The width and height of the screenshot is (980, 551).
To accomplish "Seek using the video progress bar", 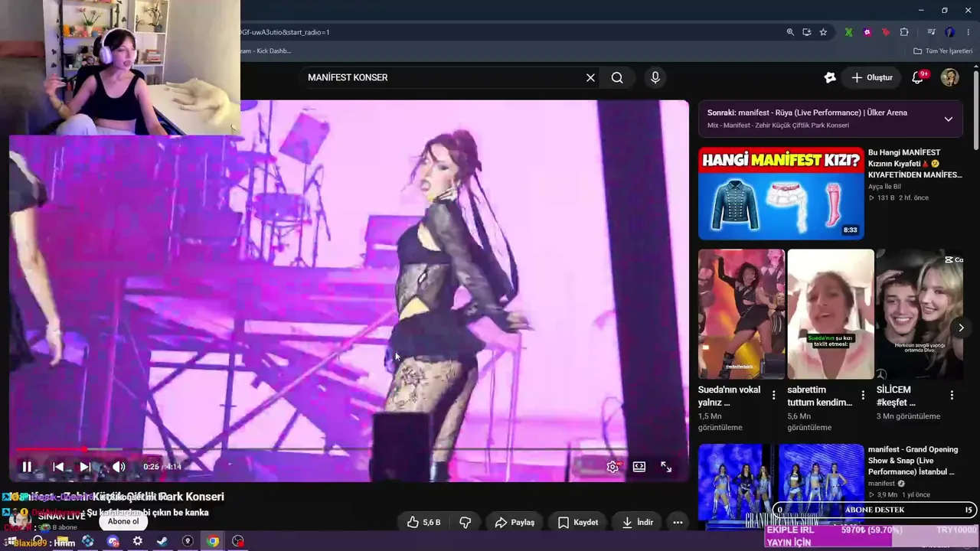I will 349,449.
